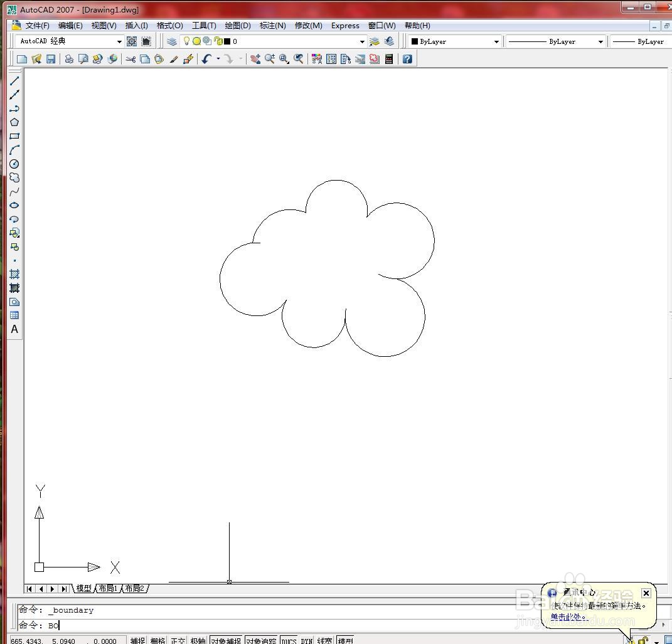The width and height of the screenshot is (672, 644).
Task: Expand the layer list dropdown
Action: (x=362, y=41)
